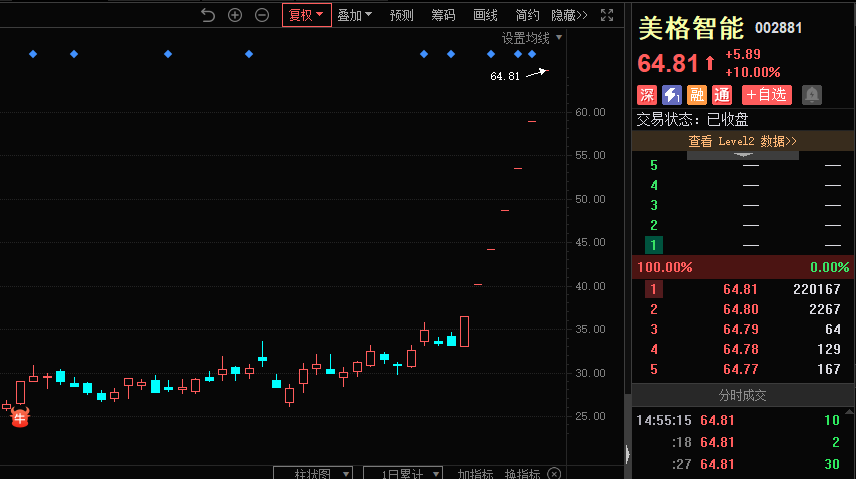Toggle the 预测 forecast mode
Image resolution: width=856 pixels, height=479 pixels.
pyautogui.click(x=402, y=15)
